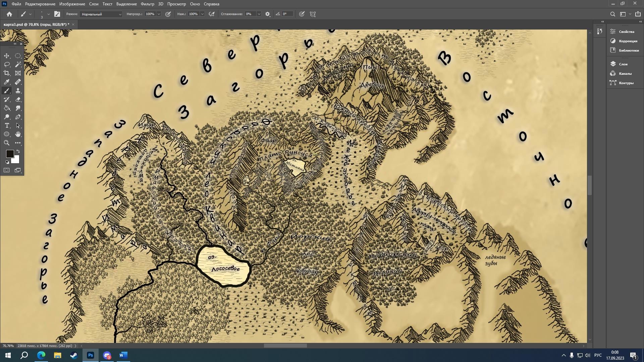Select the Lasso tool
Image resolution: width=644 pixels, height=362 pixels.
pos(7,64)
